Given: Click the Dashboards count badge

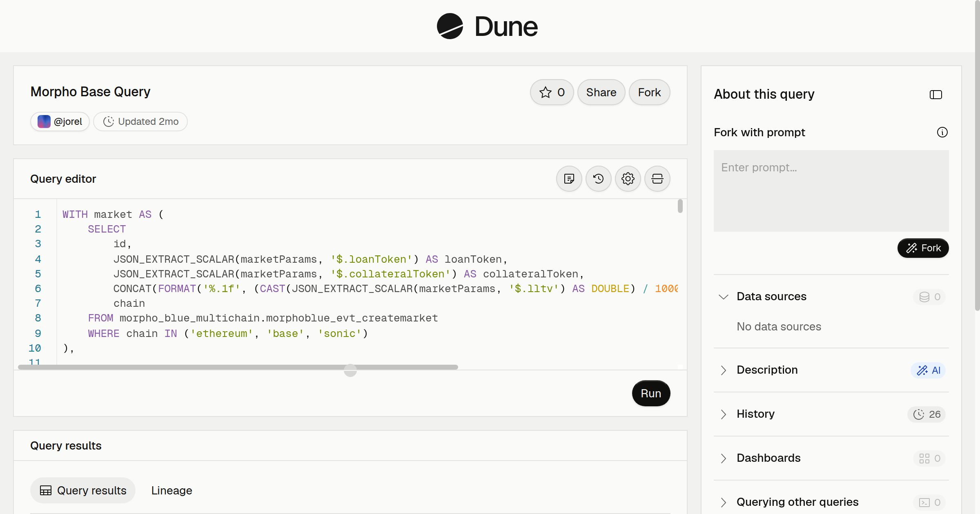Looking at the screenshot, I should tap(929, 458).
